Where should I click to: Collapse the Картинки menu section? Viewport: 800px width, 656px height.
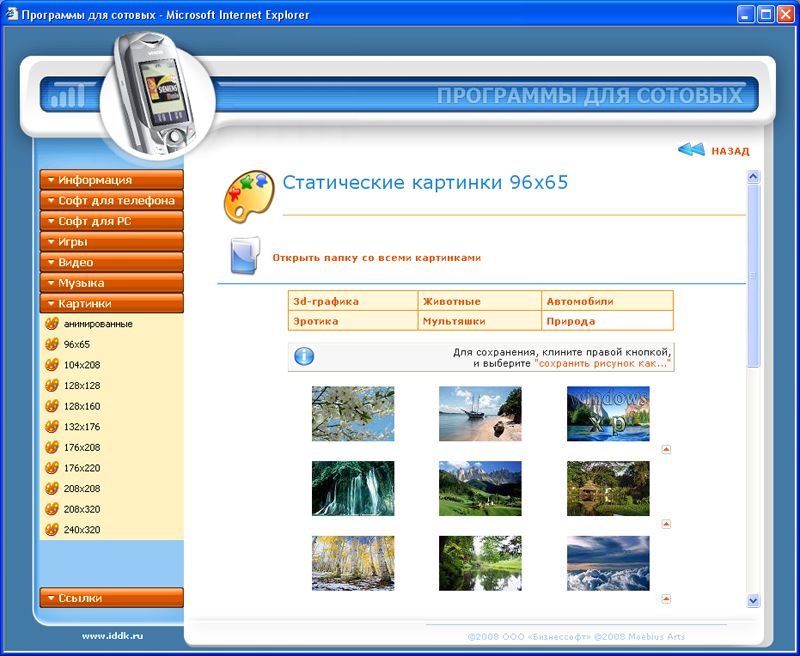point(111,304)
